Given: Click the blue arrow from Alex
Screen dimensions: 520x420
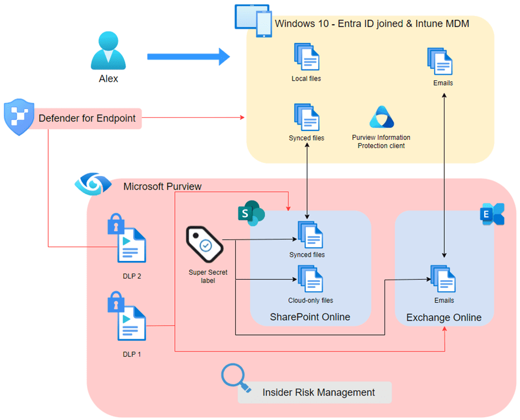Looking at the screenshot, I should [189, 56].
